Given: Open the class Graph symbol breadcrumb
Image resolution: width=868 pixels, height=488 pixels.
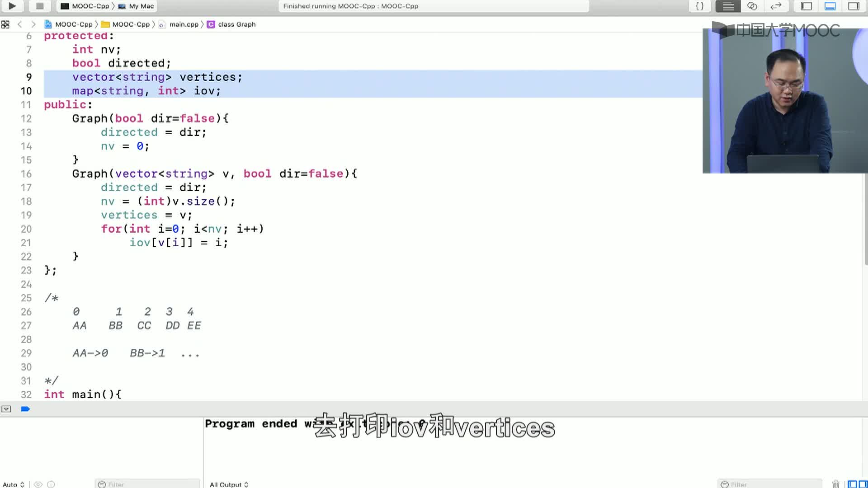Looking at the screenshot, I should click(x=231, y=24).
